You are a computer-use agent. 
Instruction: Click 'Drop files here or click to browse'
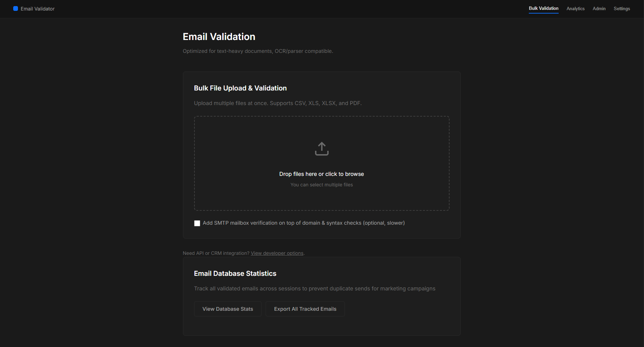click(321, 174)
